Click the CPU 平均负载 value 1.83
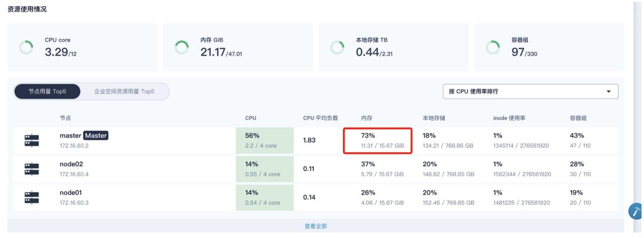 (309, 140)
